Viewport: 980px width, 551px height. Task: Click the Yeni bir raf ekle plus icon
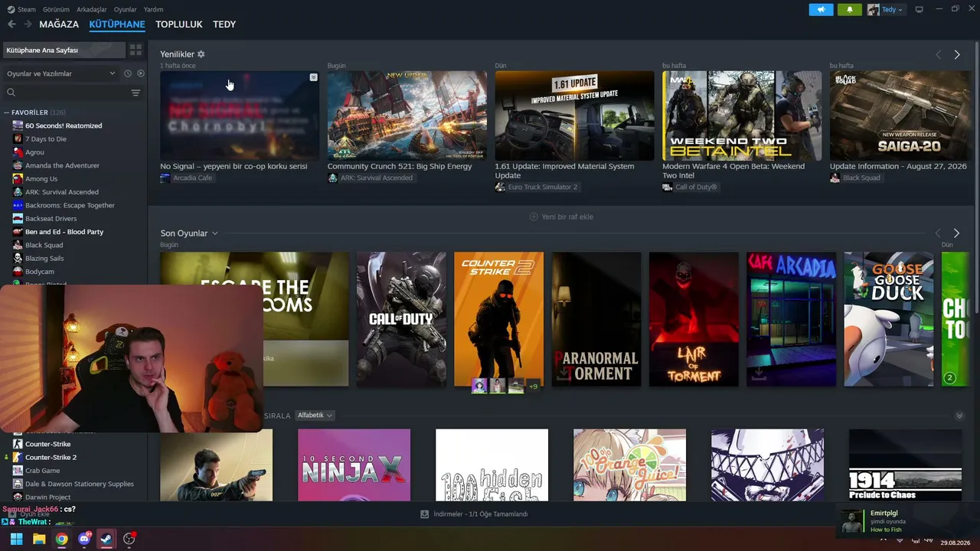[x=534, y=217]
